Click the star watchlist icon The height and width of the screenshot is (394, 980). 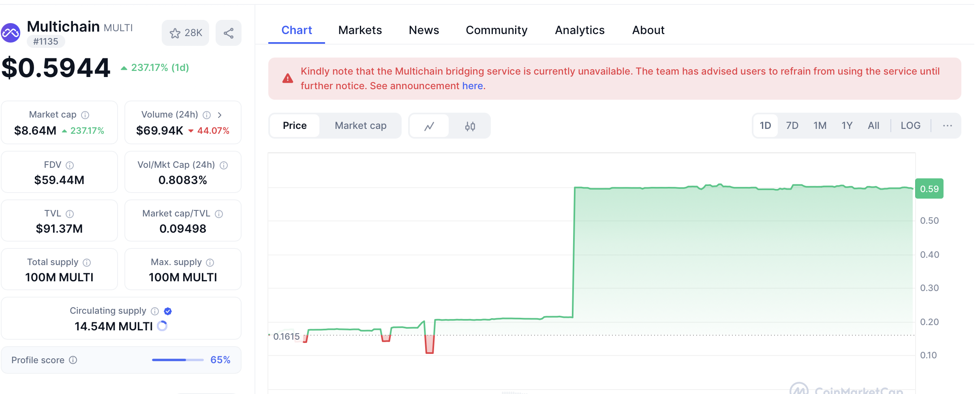(175, 33)
